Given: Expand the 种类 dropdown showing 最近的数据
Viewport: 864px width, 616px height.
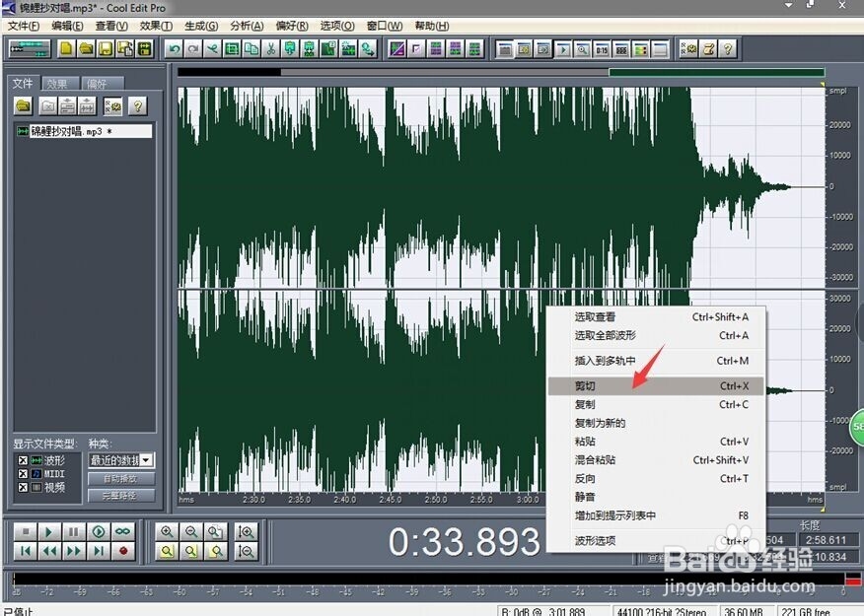Looking at the screenshot, I should [x=146, y=459].
